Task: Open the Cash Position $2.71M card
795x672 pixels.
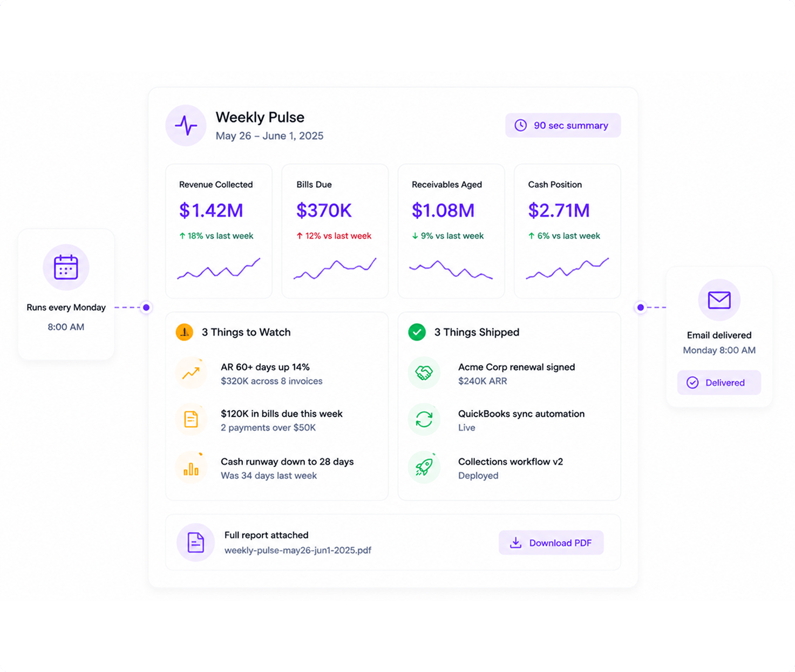Action: tap(567, 231)
